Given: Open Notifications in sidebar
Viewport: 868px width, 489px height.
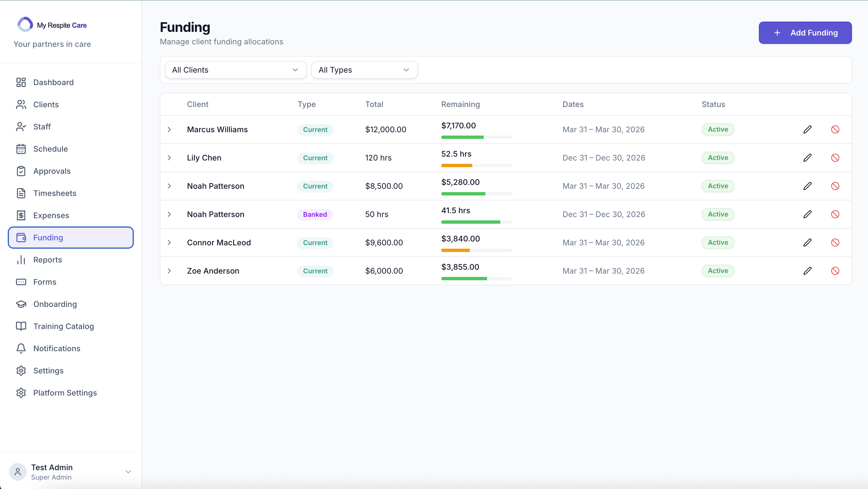Looking at the screenshot, I should tap(71, 349).
